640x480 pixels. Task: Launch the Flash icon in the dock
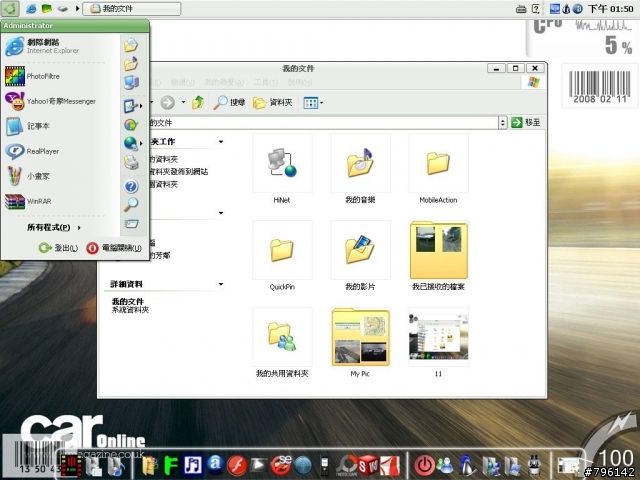(237, 466)
